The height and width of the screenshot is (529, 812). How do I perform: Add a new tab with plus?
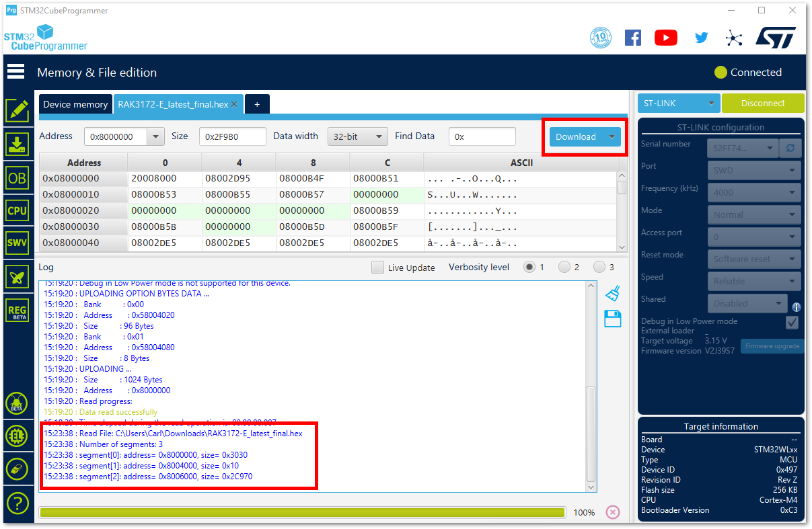click(257, 104)
